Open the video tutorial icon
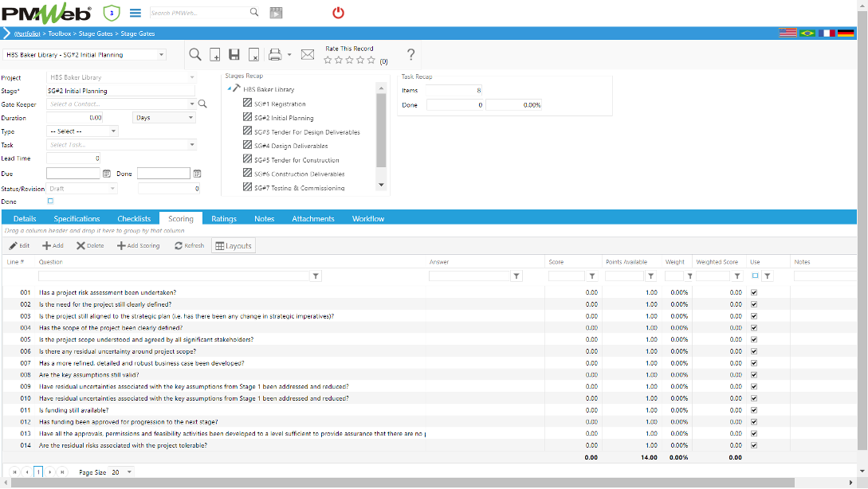 pos(277,13)
